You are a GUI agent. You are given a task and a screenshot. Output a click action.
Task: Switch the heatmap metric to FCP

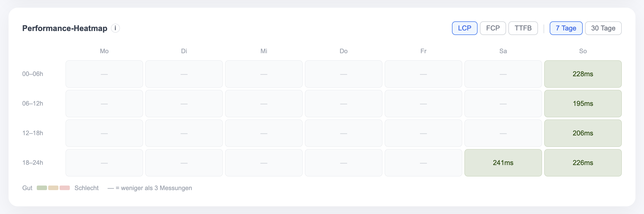coord(493,28)
